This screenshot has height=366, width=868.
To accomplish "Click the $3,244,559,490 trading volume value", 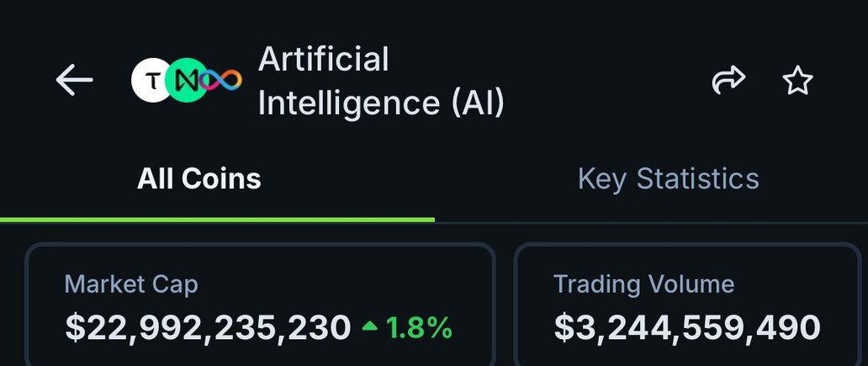I will pyautogui.click(x=687, y=327).
